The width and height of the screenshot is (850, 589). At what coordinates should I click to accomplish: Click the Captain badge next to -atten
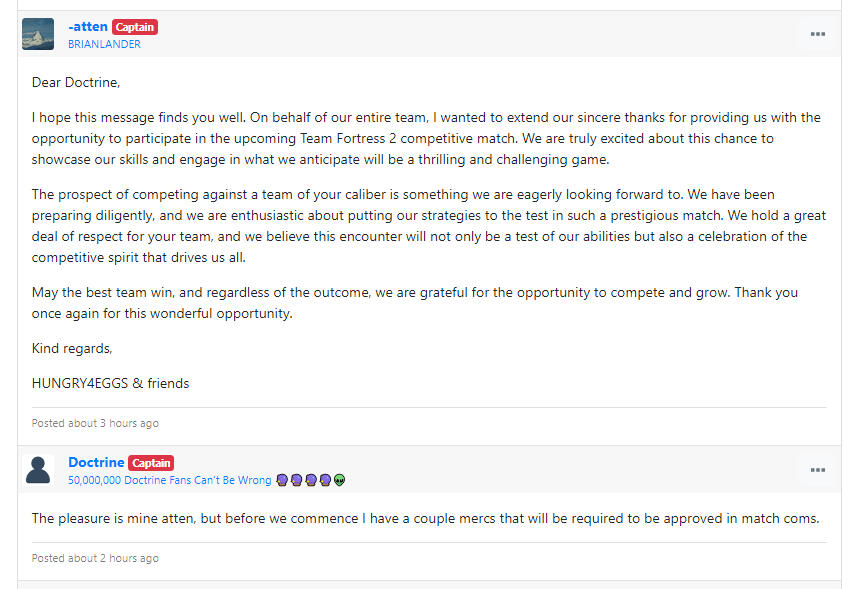(135, 27)
